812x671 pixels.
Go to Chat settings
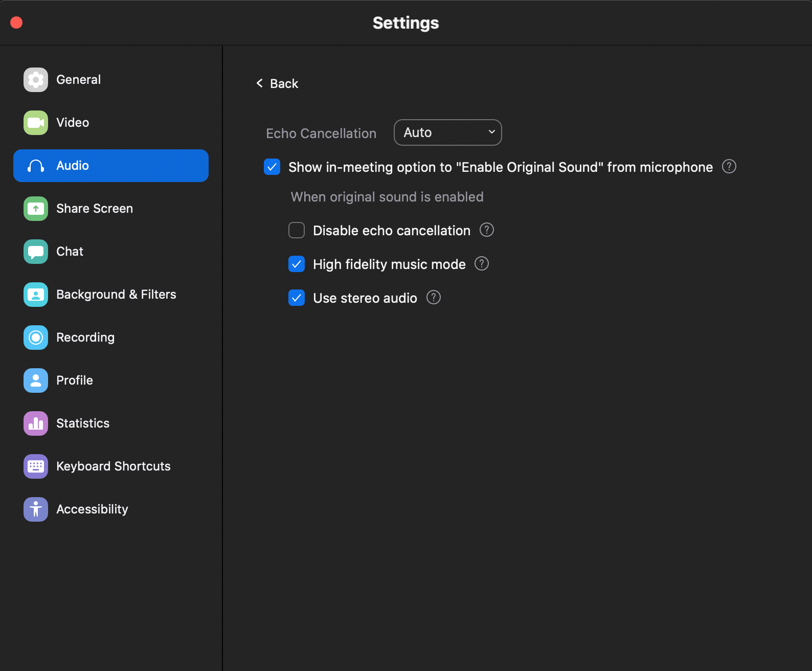111,252
